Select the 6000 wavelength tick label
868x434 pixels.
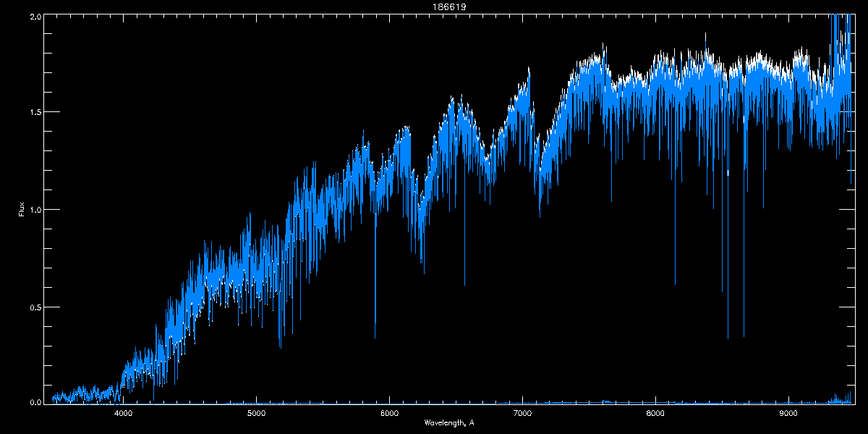[x=389, y=413]
